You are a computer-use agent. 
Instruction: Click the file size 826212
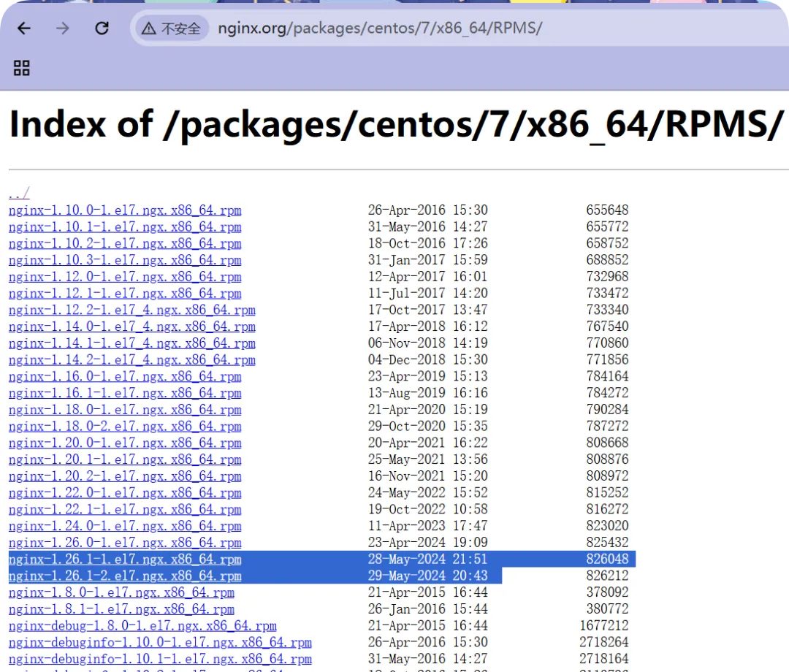[x=607, y=575]
